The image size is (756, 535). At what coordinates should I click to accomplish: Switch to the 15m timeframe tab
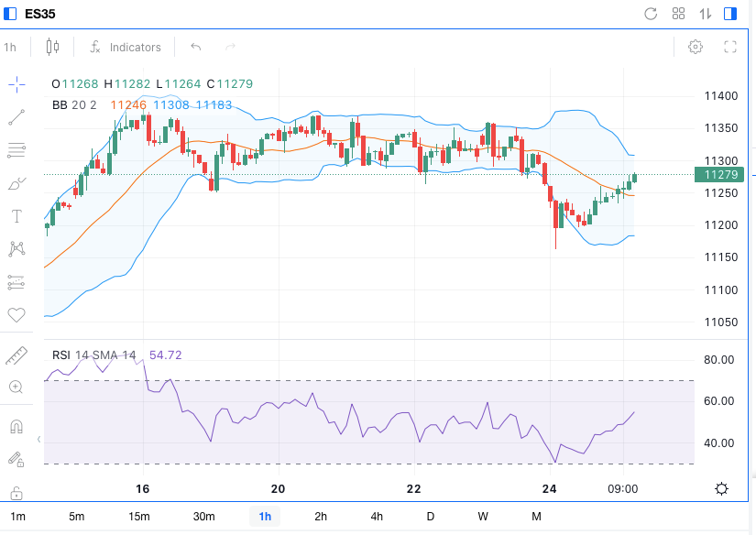click(x=139, y=517)
